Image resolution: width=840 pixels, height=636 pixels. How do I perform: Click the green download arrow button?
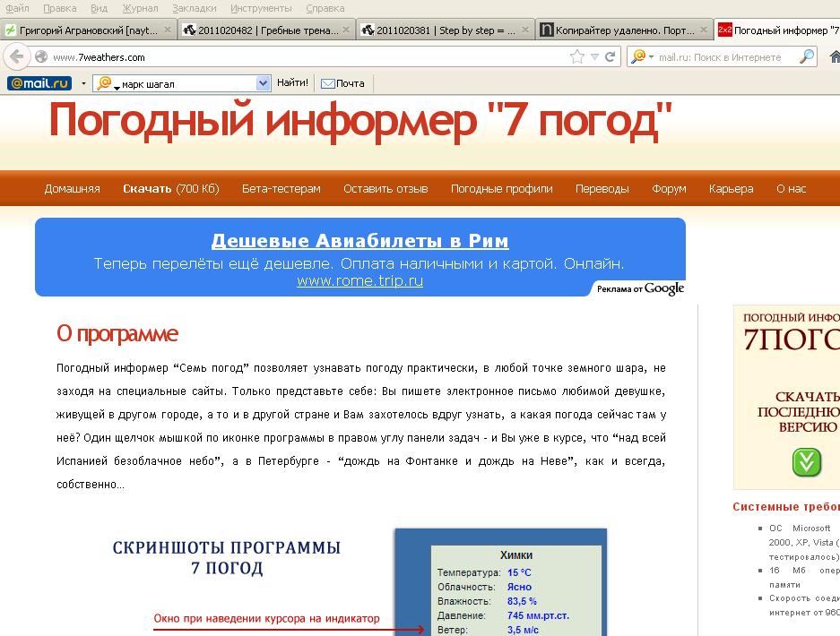[x=806, y=462]
